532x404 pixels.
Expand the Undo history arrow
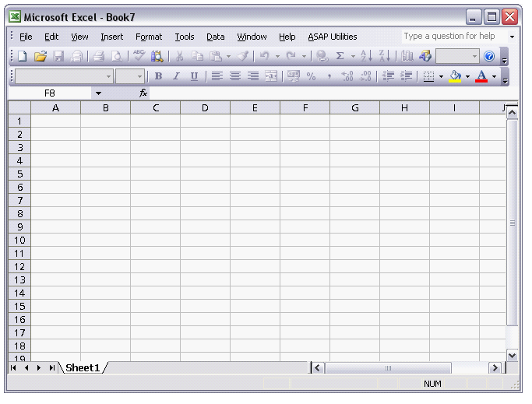pyautogui.click(x=277, y=57)
